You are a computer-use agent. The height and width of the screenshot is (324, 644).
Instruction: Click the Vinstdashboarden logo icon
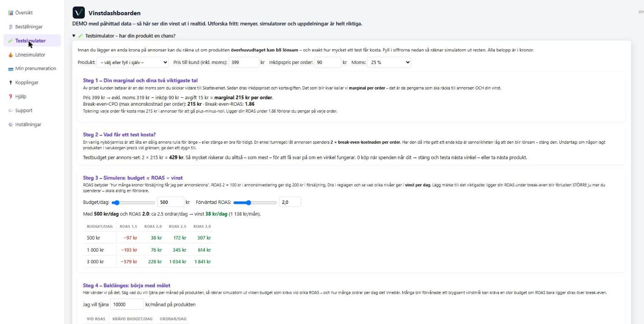coord(79,13)
